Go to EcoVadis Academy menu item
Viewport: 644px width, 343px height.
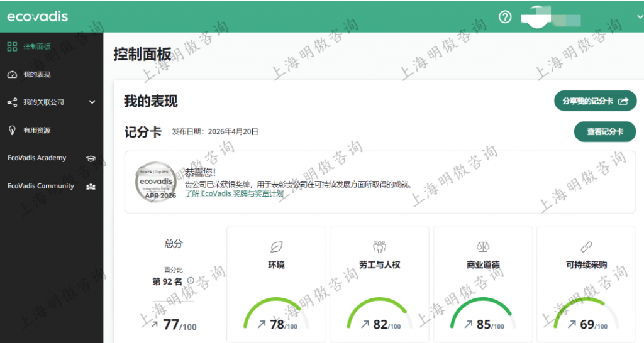click(x=36, y=158)
